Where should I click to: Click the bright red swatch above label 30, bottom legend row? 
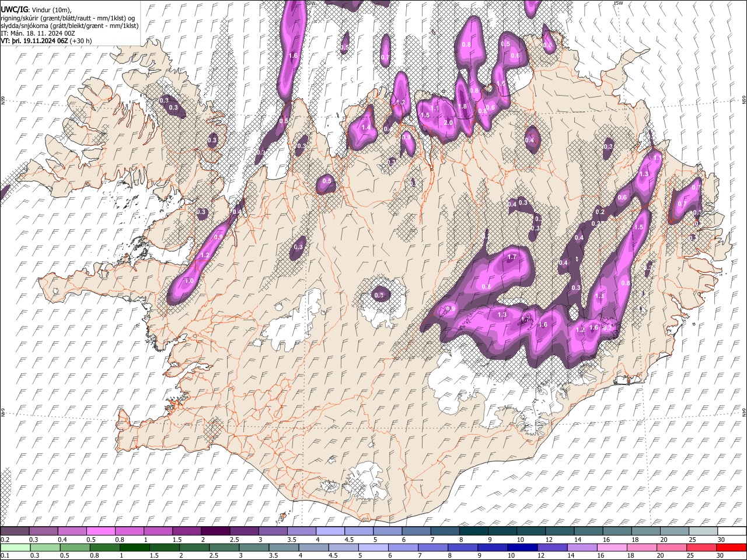pos(732,548)
